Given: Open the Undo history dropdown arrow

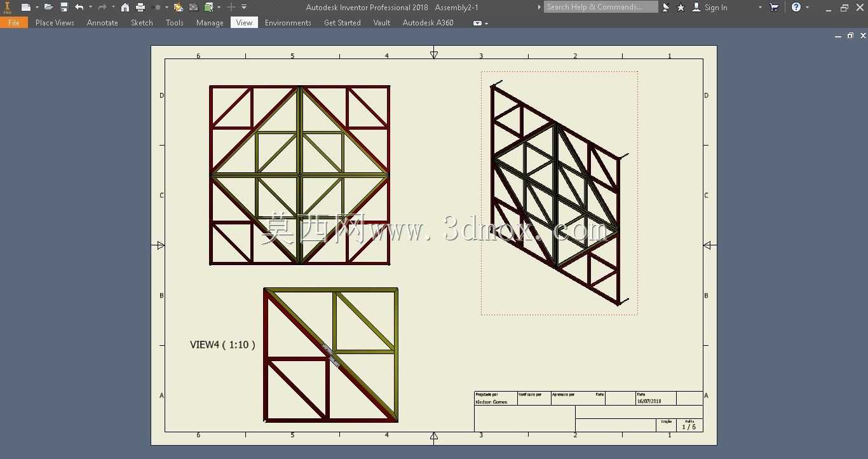Looking at the screenshot, I should (90, 7).
